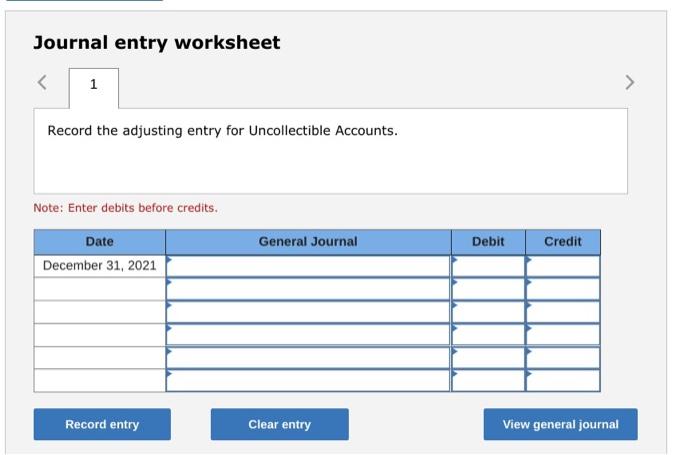This screenshot has width=700, height=455.
Task: Click the General Journal column header
Action: [x=308, y=242]
